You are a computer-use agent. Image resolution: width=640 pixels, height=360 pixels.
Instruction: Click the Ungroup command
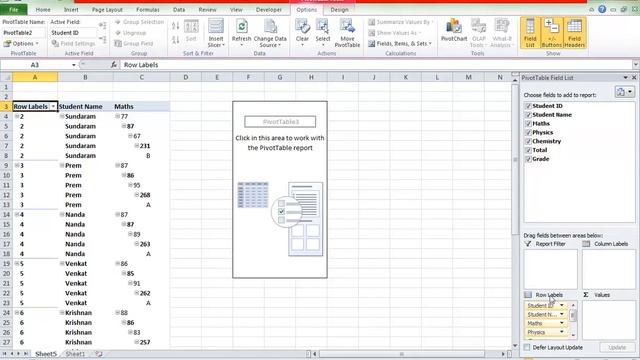point(131,33)
